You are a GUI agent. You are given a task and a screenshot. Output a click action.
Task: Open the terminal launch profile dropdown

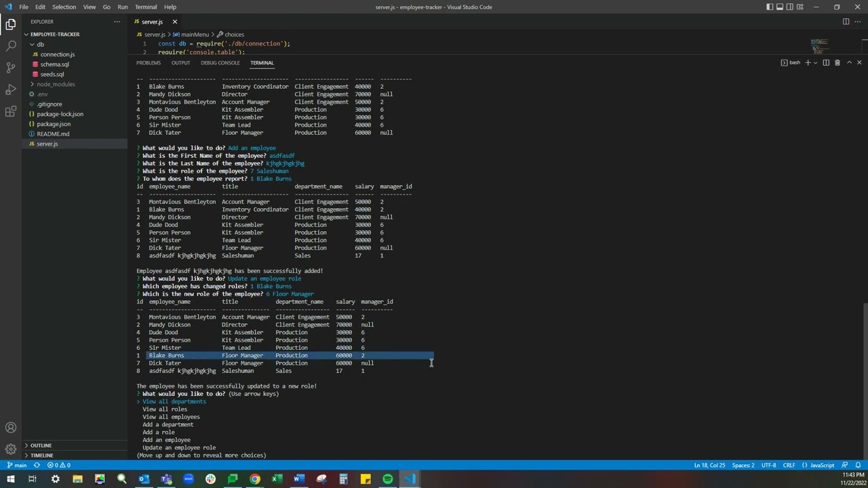click(815, 62)
